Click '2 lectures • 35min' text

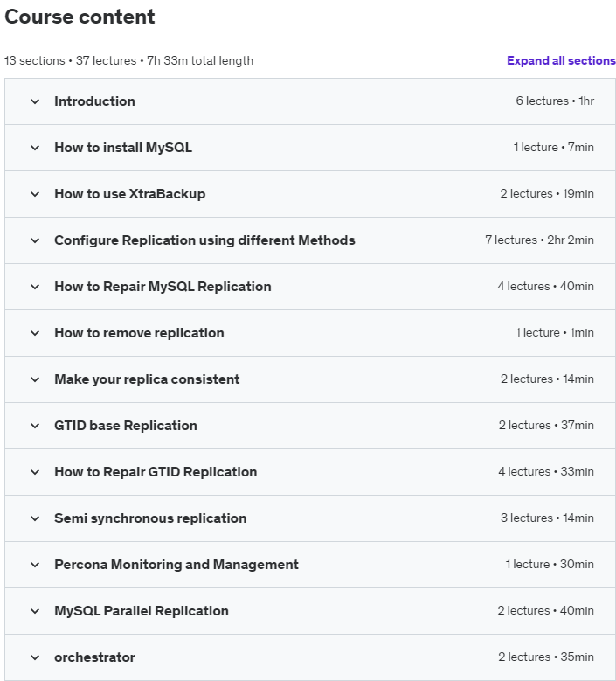[x=546, y=657]
